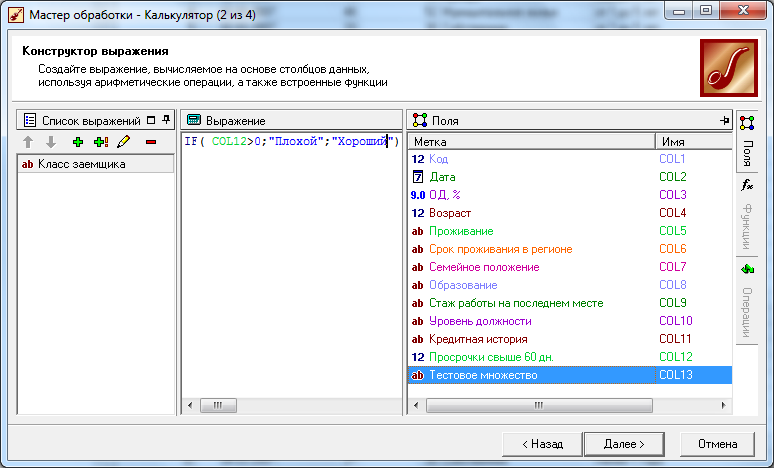Click the Поля panel header icon
This screenshot has height=468, width=774.
(420, 120)
